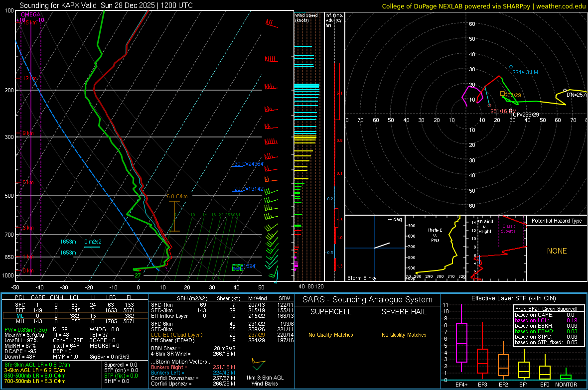588x390 pixels.
Task: Click the weather.cod.edu NEXLAB credit text
Action: [483, 6]
